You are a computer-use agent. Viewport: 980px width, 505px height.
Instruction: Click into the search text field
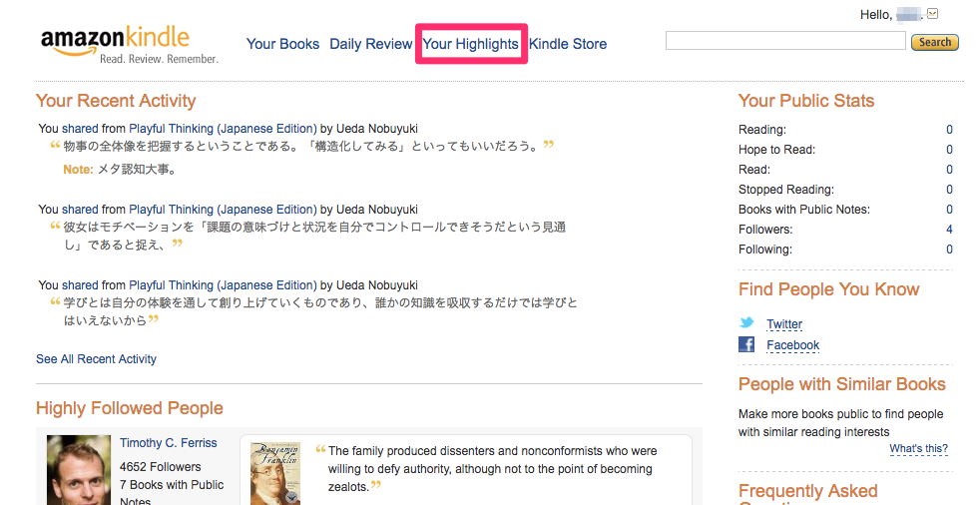(785, 42)
